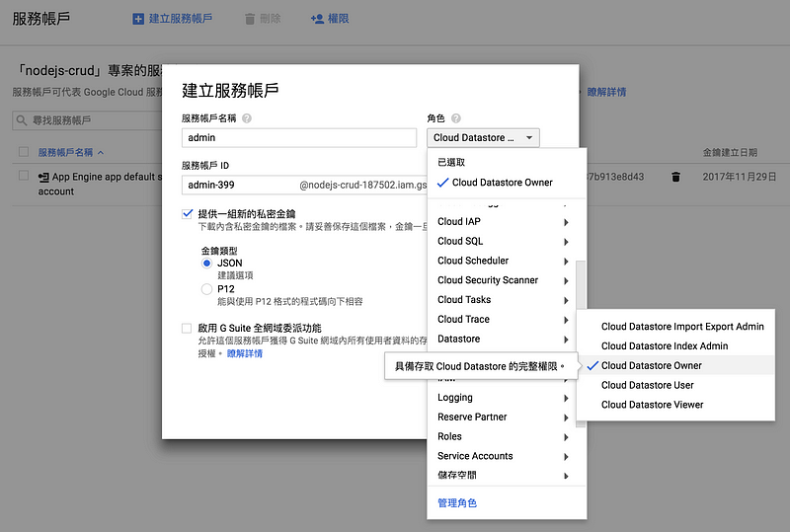Click the help icon next to 角色
Viewport: 790px width, 532px height.
(455, 118)
